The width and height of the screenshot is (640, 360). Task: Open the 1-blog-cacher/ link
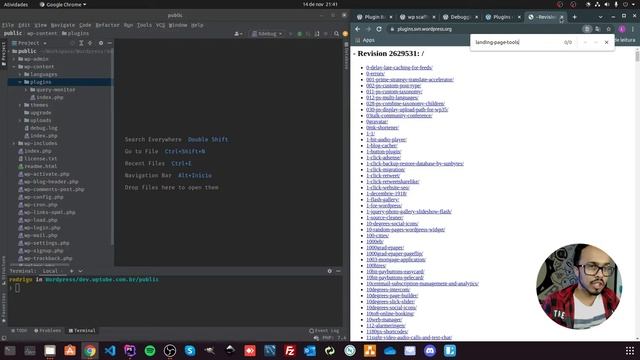click(382, 145)
